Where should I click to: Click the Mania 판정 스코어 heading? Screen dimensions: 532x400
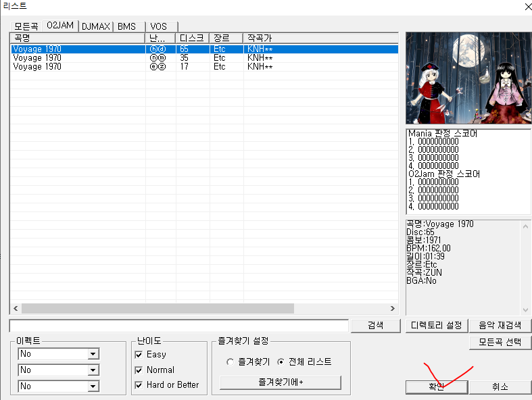(443, 133)
